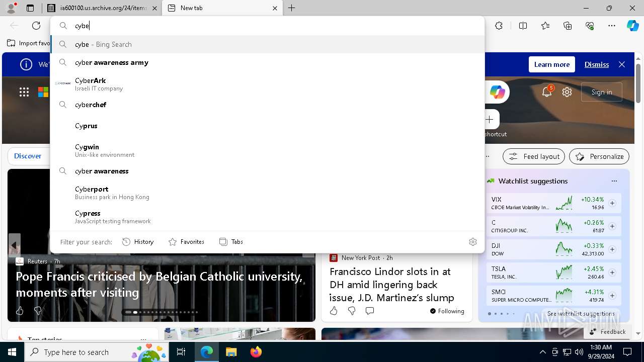Go to previous carousel story arrow

click(14, 245)
